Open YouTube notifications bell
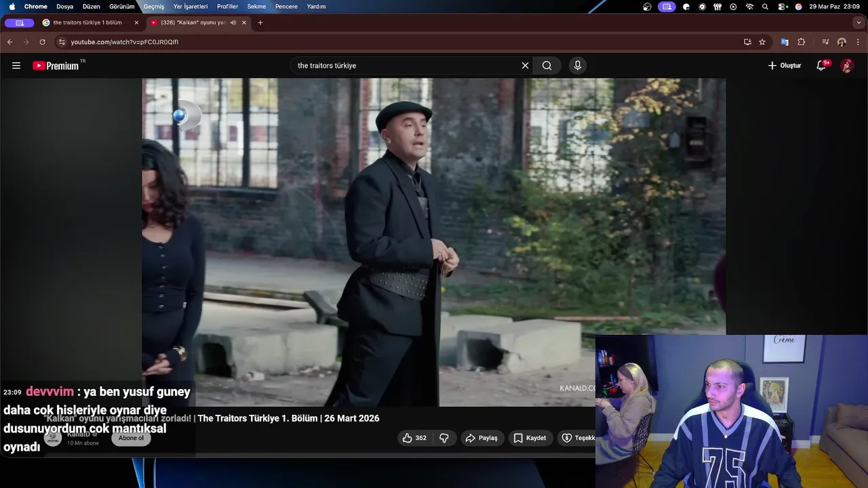Image resolution: width=868 pixels, height=488 pixels. pyautogui.click(x=821, y=66)
